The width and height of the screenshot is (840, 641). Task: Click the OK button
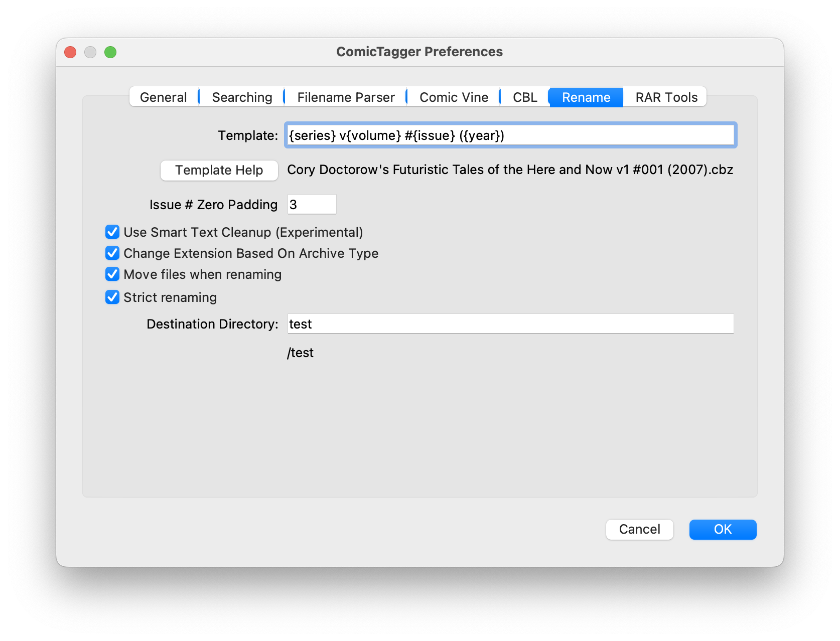pos(723,529)
